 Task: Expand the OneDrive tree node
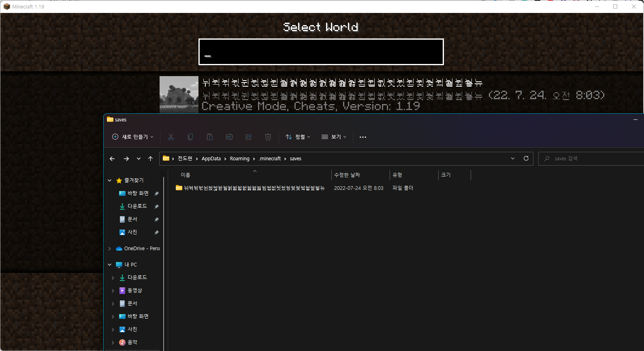(x=109, y=249)
